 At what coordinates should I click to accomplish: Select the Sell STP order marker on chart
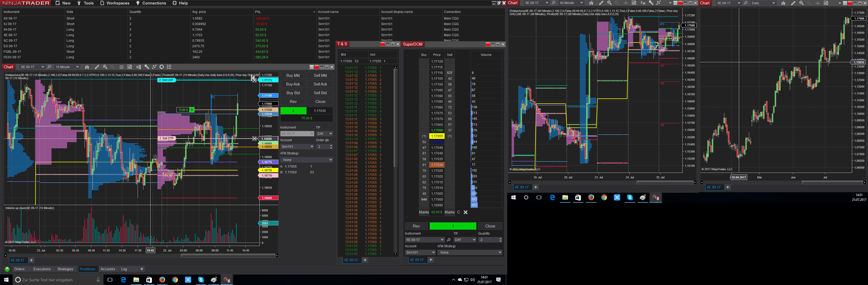click(167, 138)
